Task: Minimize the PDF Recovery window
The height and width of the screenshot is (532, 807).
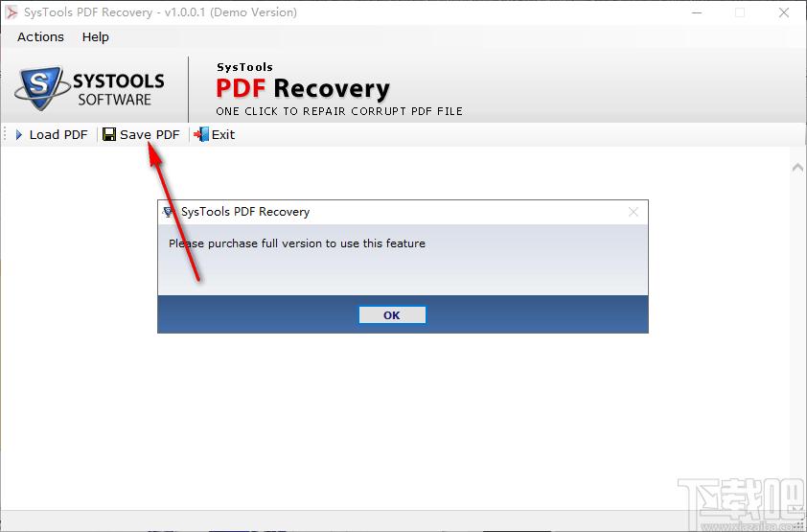Action: [697, 12]
